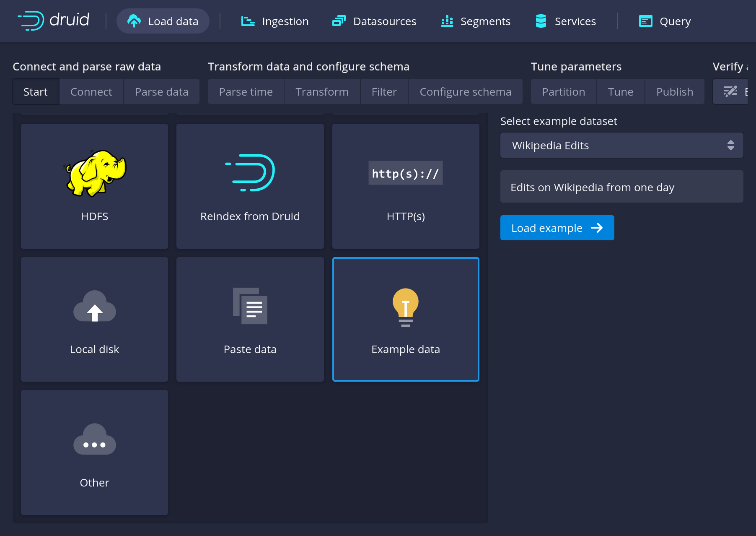Open the Segments view
The image size is (756, 536).
[x=476, y=21]
